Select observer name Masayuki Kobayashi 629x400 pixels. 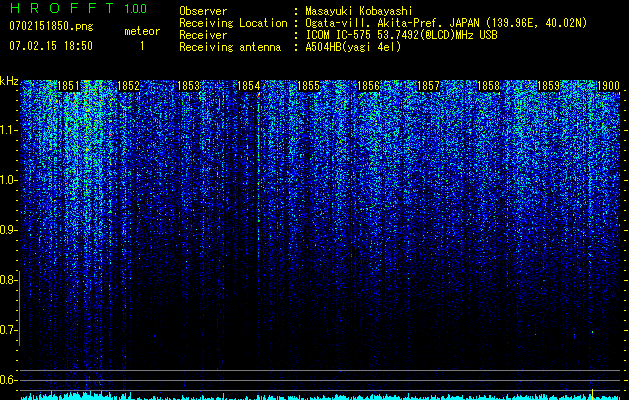pyautogui.click(x=359, y=11)
